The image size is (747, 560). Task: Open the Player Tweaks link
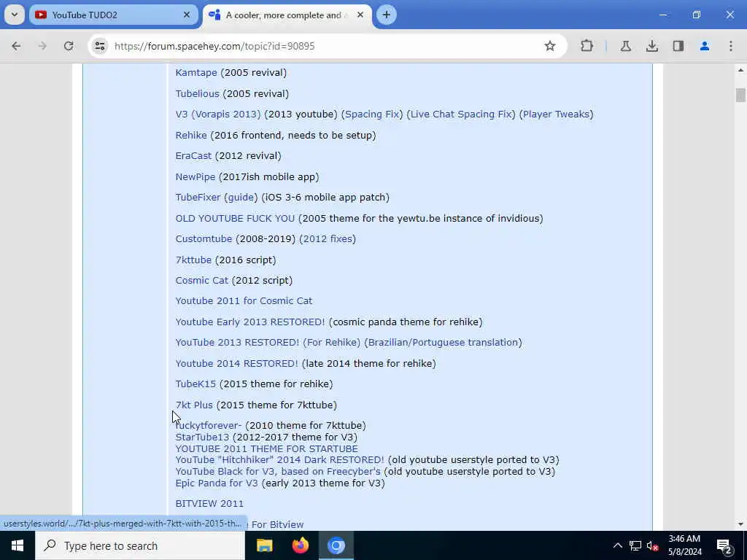(556, 114)
